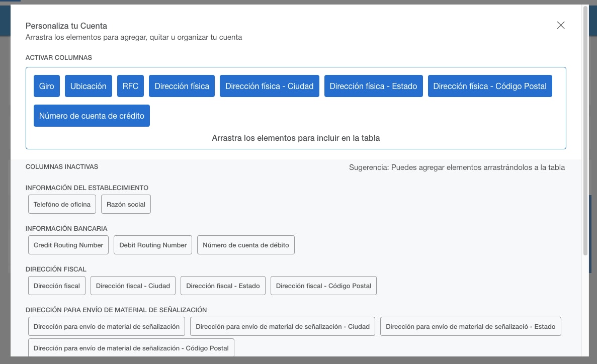Select Dirección fiscal - Ciudad chip
Screen dimensions: 597x364
133,286
